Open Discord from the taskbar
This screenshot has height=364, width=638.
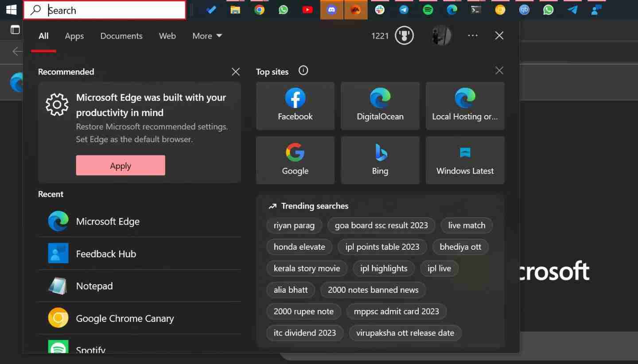pyautogui.click(x=331, y=9)
